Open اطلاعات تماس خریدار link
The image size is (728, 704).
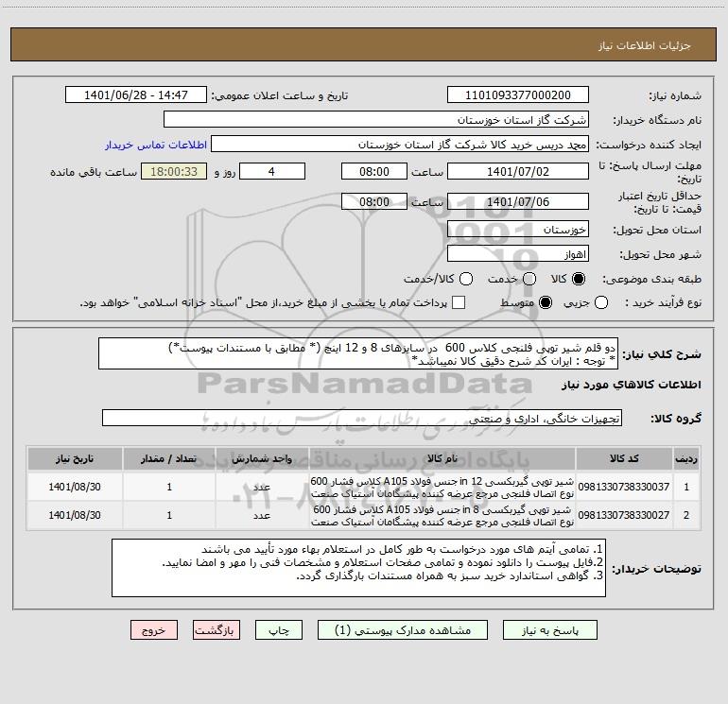coord(156,145)
